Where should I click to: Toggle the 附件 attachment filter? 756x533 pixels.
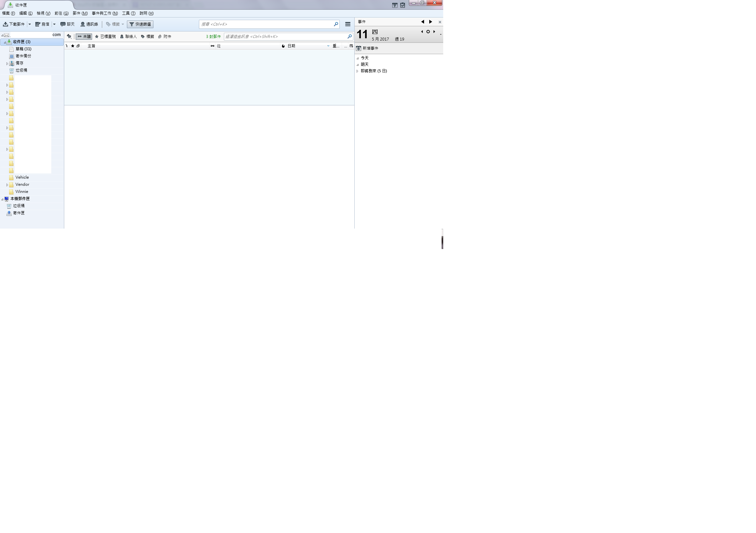165,37
